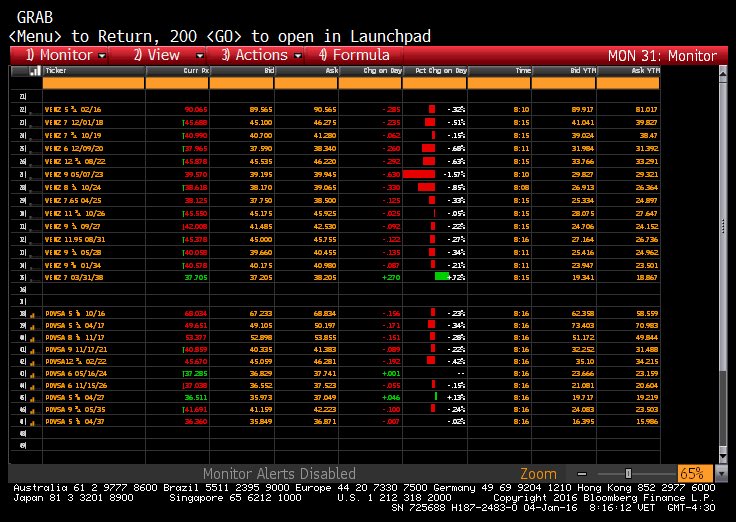Viewport: 736px width, 522px height.
Task: Click the green current price 37.705
Action: coord(196,277)
